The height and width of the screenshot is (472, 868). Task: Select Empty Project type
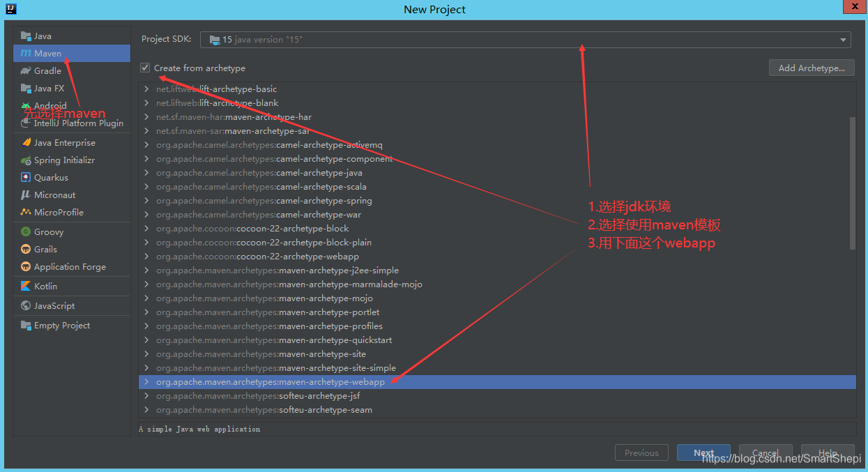point(72,325)
